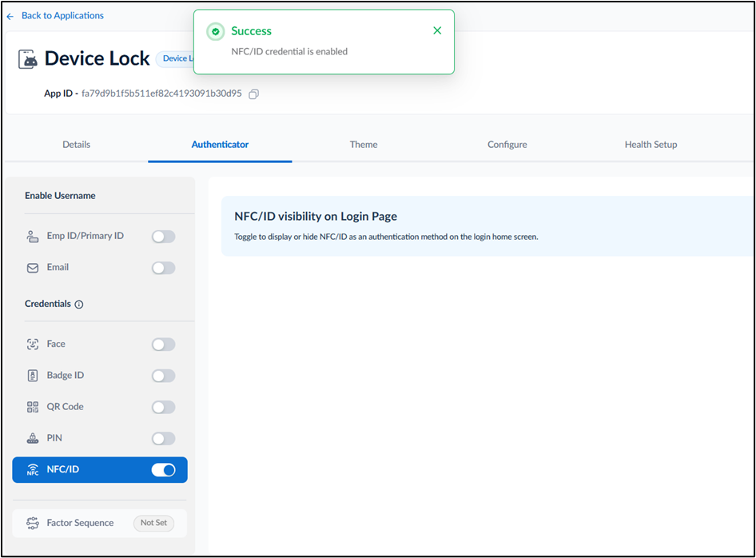Click the Face scan icon
Image resolution: width=756 pixels, height=558 pixels.
(x=32, y=345)
